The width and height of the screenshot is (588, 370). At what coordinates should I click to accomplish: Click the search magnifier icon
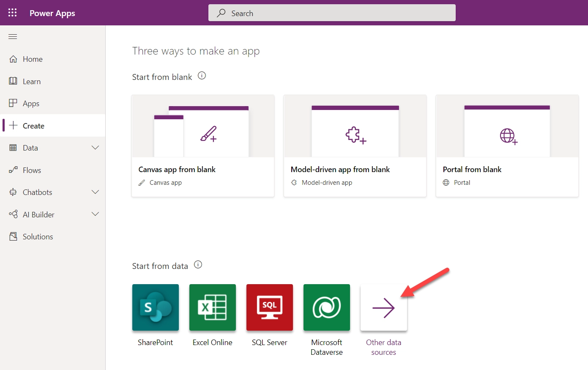pos(221,13)
